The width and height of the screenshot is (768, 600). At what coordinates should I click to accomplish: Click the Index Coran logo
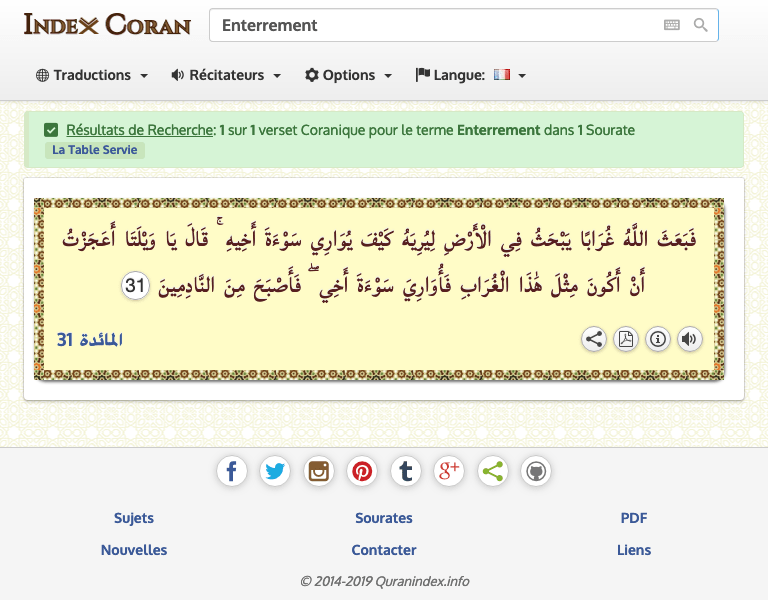pyautogui.click(x=107, y=24)
